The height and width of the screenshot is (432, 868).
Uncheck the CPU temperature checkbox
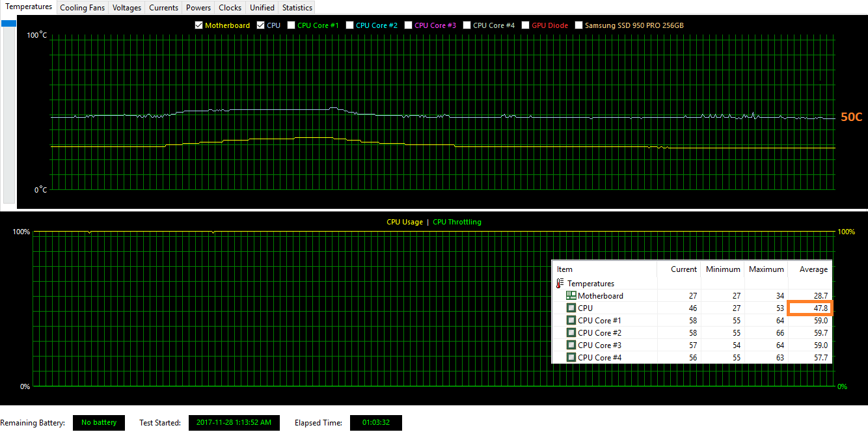[x=261, y=25]
